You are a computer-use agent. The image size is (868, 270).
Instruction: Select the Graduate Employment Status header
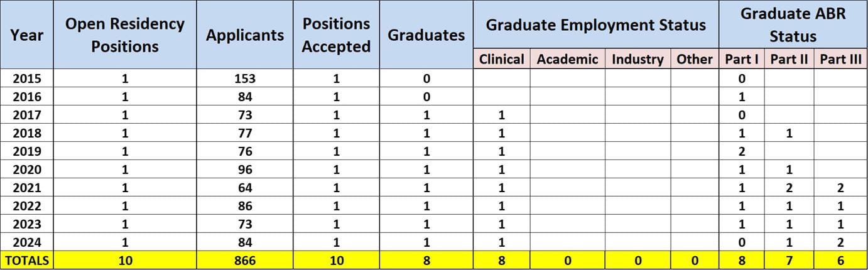[595, 26]
